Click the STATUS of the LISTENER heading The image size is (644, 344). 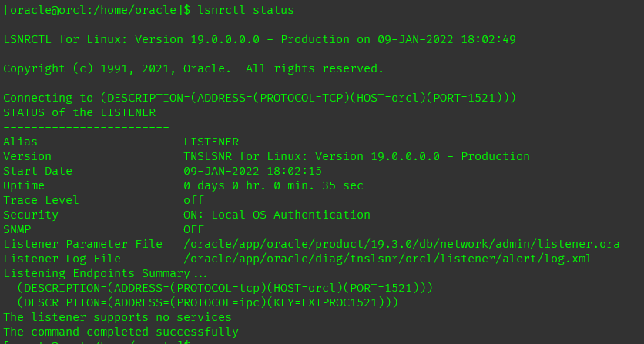79,112
